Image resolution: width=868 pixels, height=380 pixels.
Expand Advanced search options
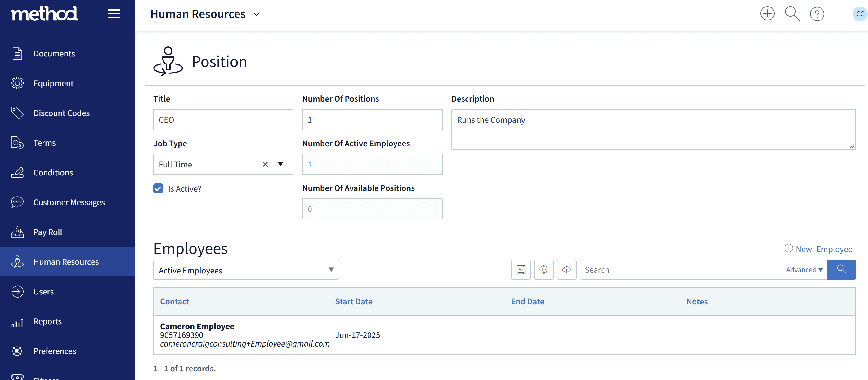click(x=804, y=270)
